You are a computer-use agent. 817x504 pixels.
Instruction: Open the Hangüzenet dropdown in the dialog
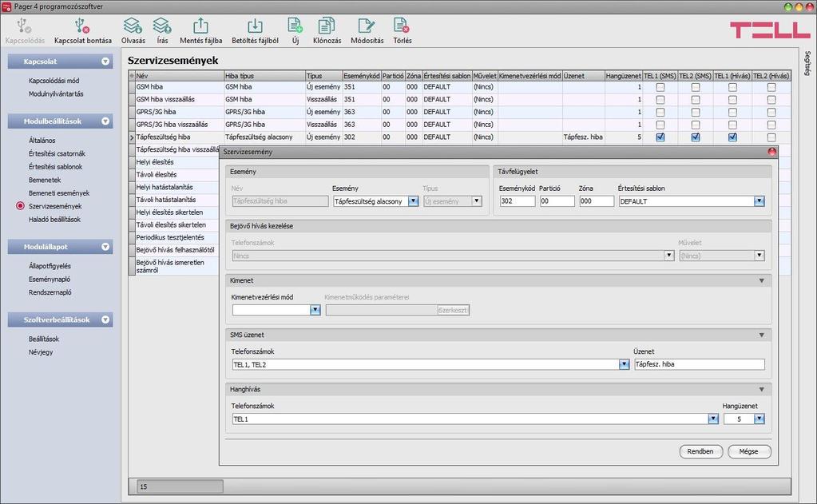759,419
